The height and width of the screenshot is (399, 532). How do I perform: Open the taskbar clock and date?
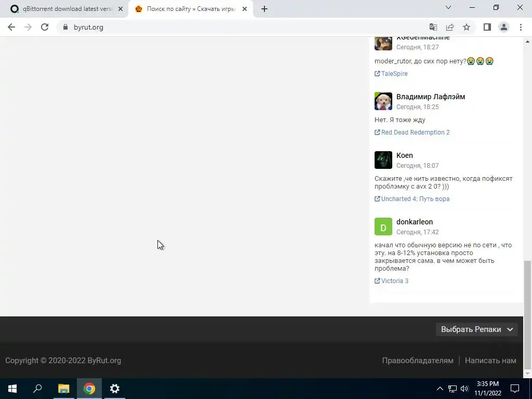[x=487, y=389]
